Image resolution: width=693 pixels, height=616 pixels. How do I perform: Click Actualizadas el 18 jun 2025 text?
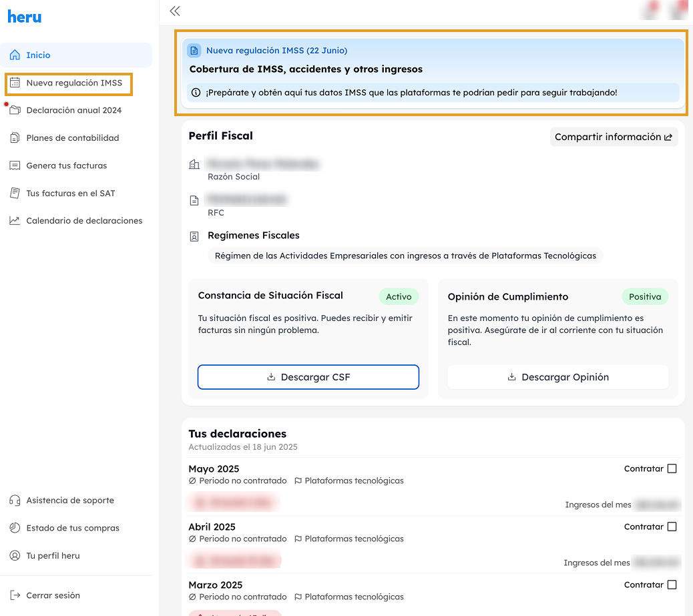click(243, 446)
